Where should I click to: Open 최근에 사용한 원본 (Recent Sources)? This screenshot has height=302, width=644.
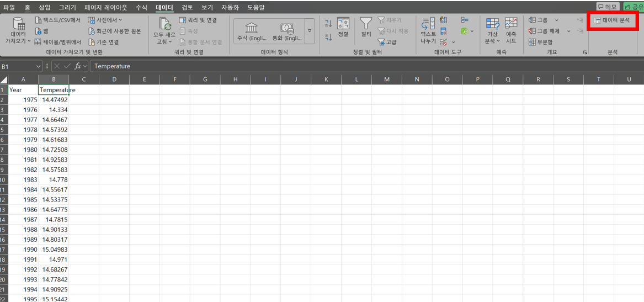pos(115,31)
